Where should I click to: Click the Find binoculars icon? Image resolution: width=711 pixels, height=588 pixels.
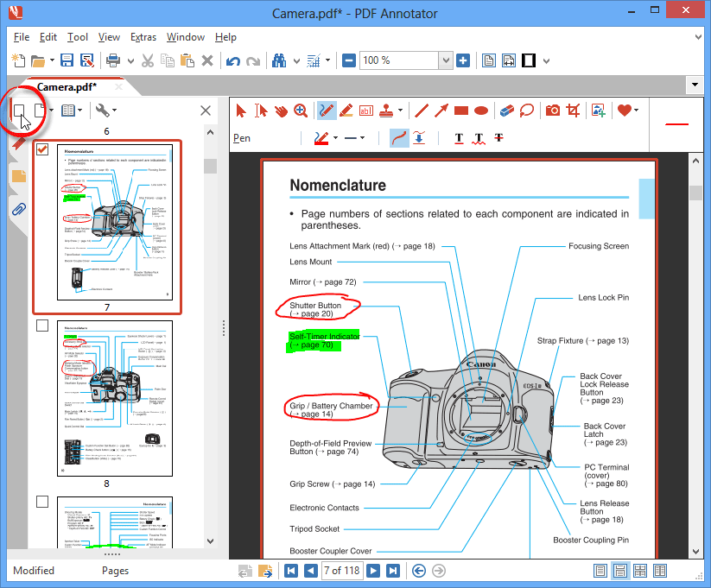(x=279, y=60)
